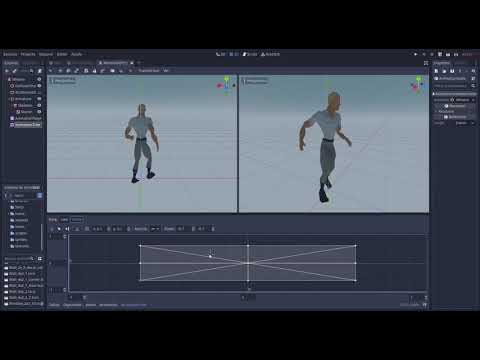Screen dimensions: 480x360
Task: Open Inspector property tools icon beside filter
Action: click(473, 86)
